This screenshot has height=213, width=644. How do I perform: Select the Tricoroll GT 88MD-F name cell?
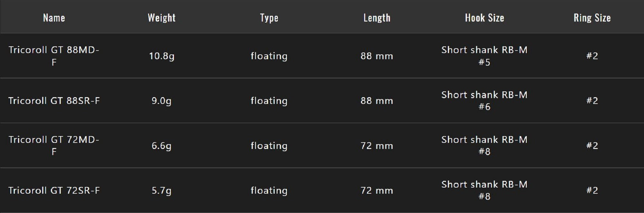click(x=54, y=56)
